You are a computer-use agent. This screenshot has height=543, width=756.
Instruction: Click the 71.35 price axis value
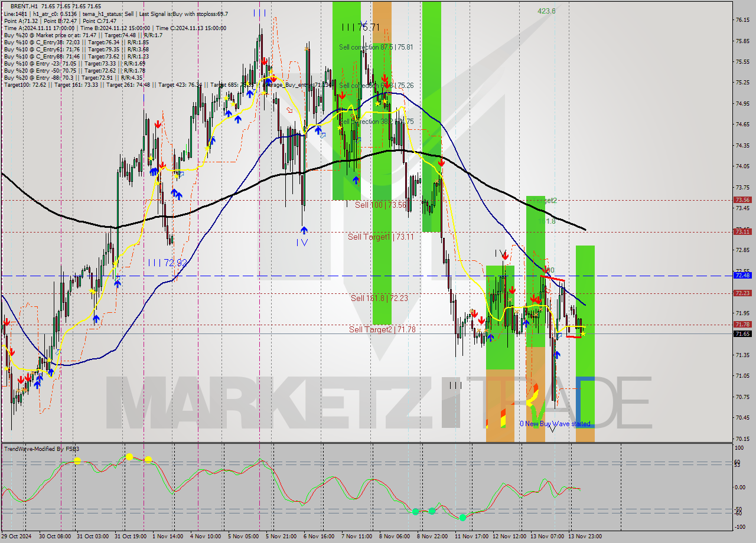742,355
